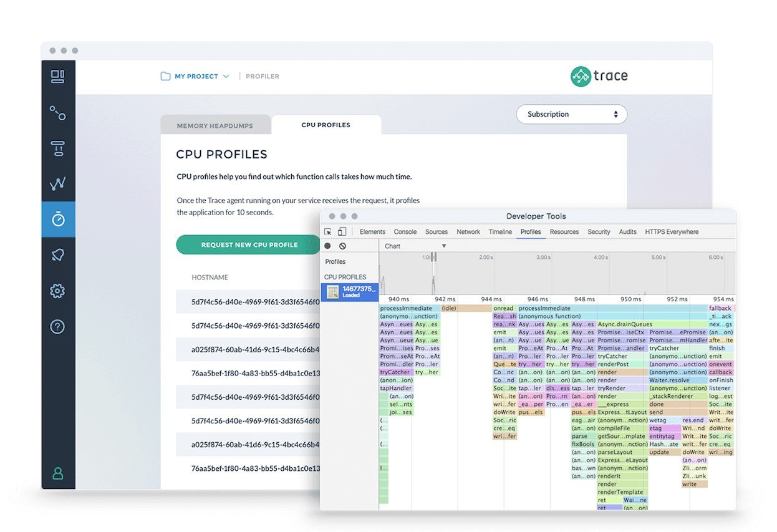The height and width of the screenshot is (532, 777).
Task: Select the loaded CPU profile 14677375
Action: (350, 291)
